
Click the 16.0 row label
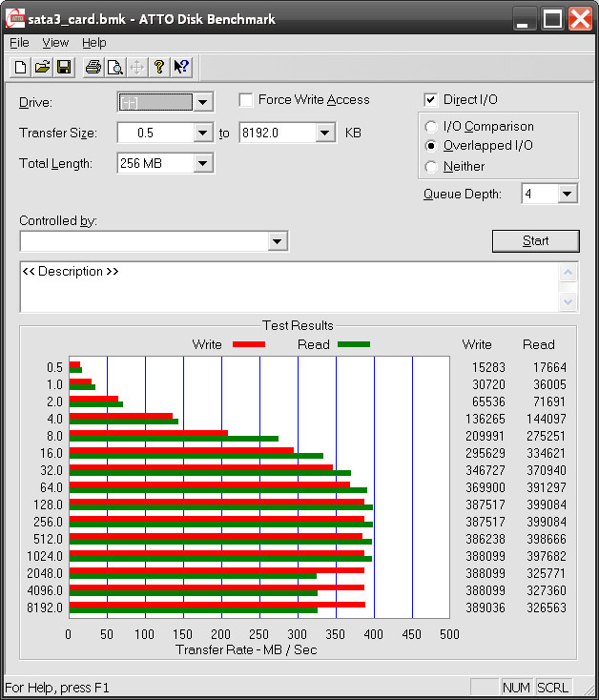click(52, 453)
